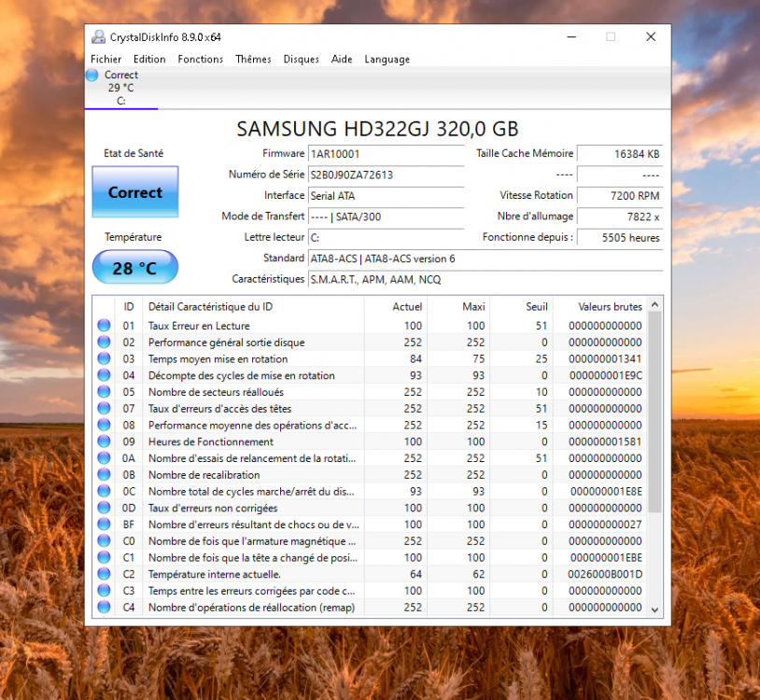
Task: Click the power-on count field 7822 x
Action: coord(620,217)
